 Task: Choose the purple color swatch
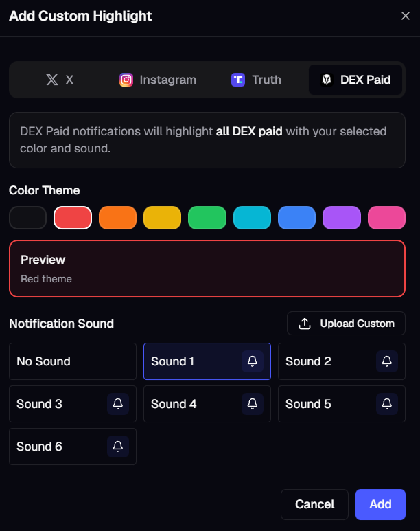click(342, 218)
